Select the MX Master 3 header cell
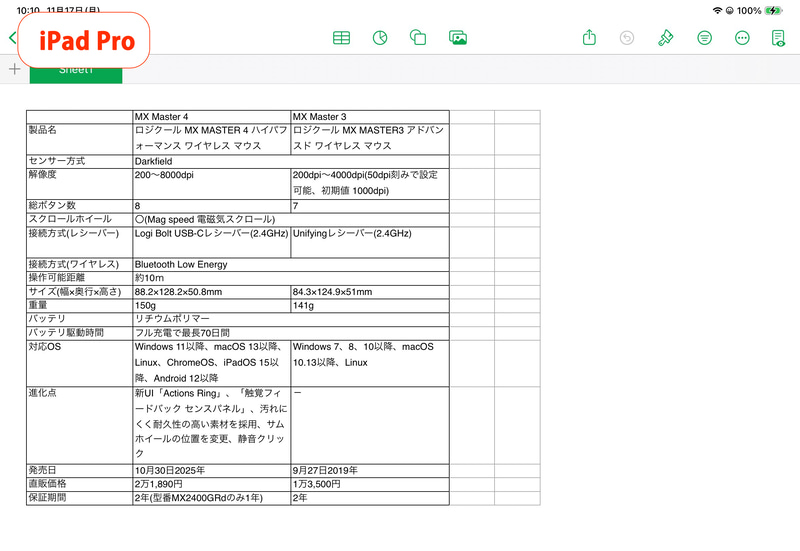 coord(370,117)
